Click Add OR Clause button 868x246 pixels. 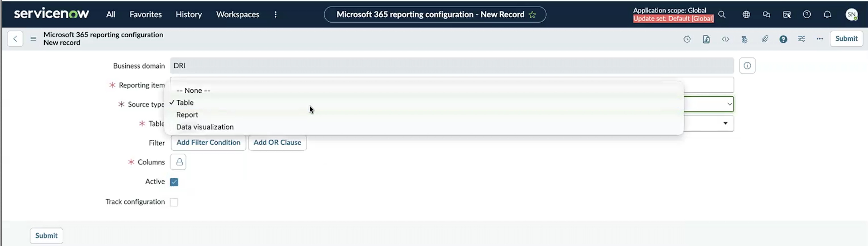(277, 143)
